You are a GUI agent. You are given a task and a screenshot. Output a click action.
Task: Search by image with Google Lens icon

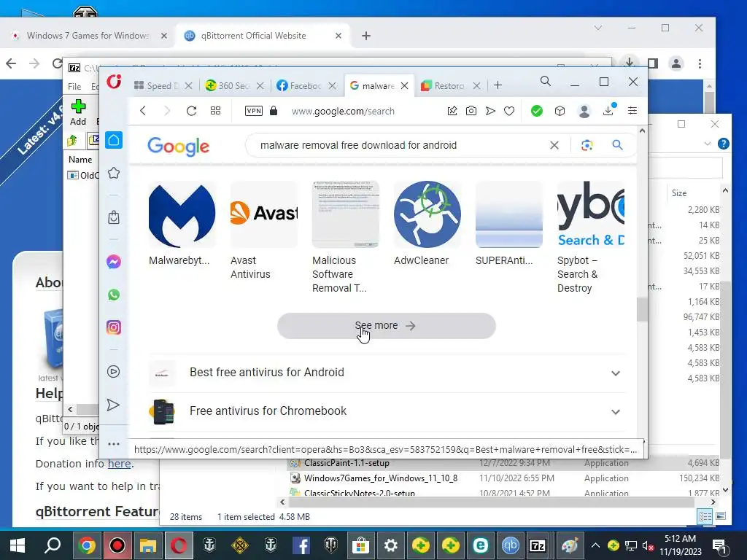click(x=587, y=145)
